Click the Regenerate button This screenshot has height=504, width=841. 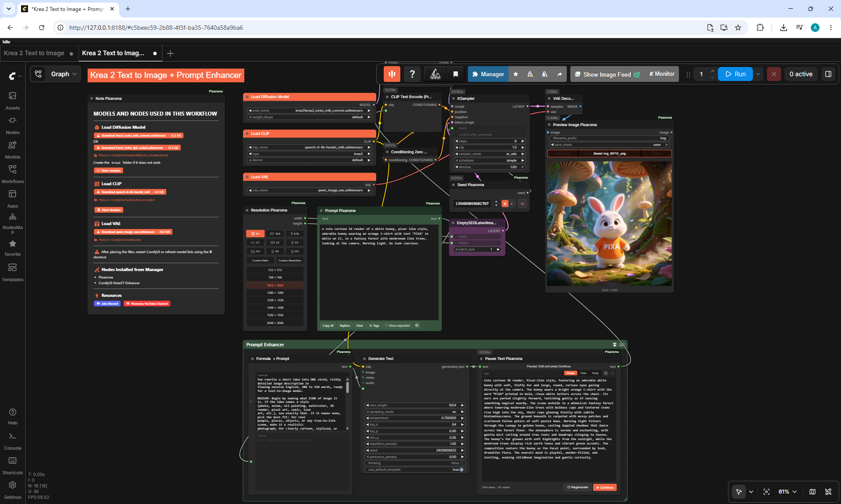[578, 487]
